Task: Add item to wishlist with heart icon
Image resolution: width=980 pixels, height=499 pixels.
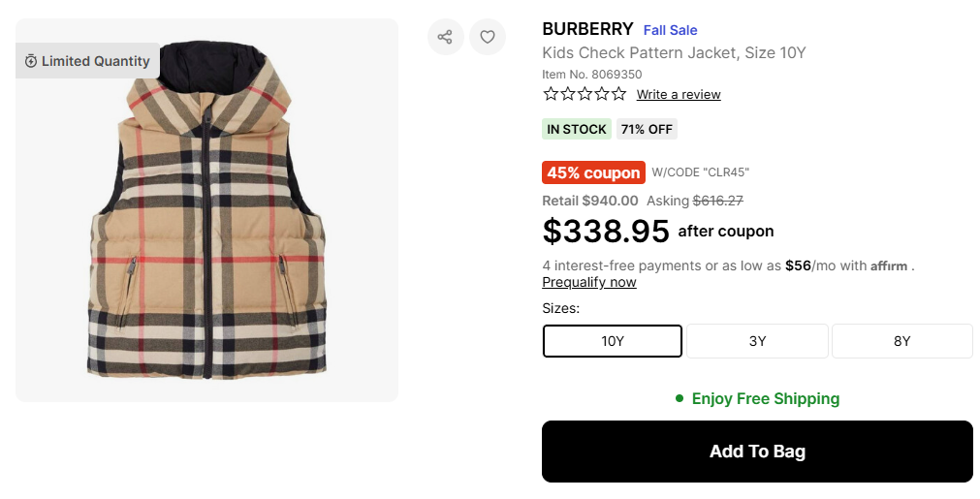Action: click(x=488, y=37)
